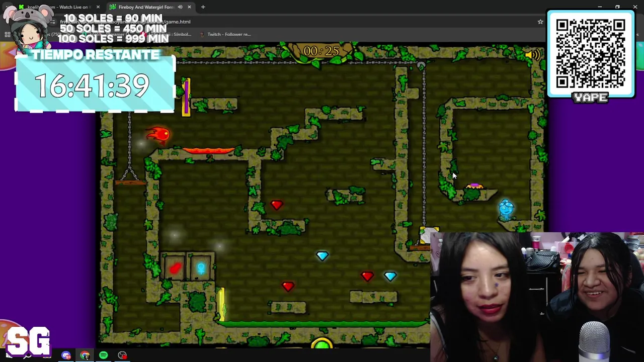Close the Fireboy And Watergirl tab
Screen dimensions: 644x362
pos(189,7)
